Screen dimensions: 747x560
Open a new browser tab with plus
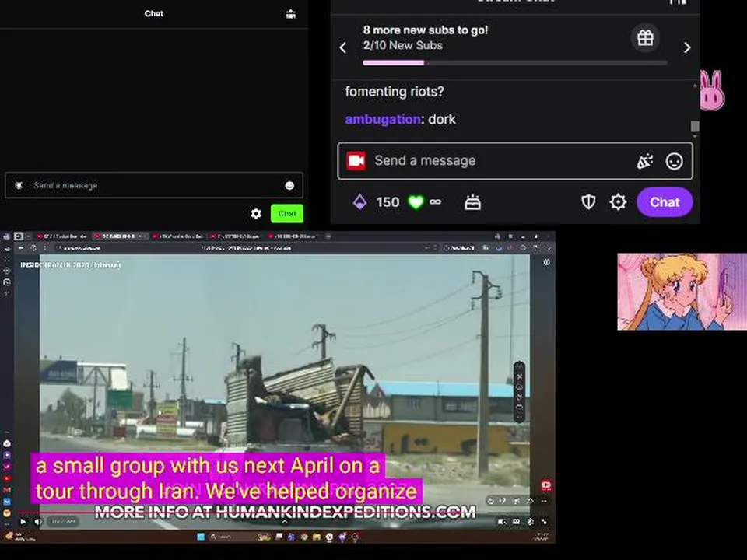(x=328, y=236)
